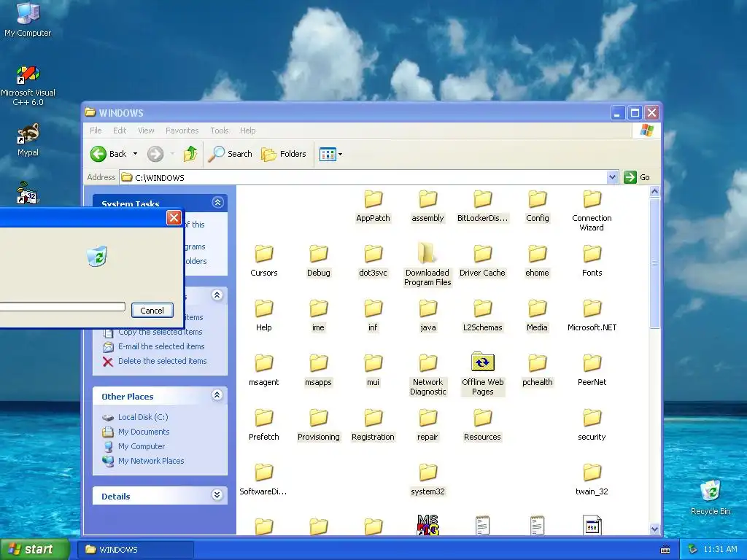This screenshot has width=747, height=560.
Task: Open the View menu
Action: [x=146, y=131]
